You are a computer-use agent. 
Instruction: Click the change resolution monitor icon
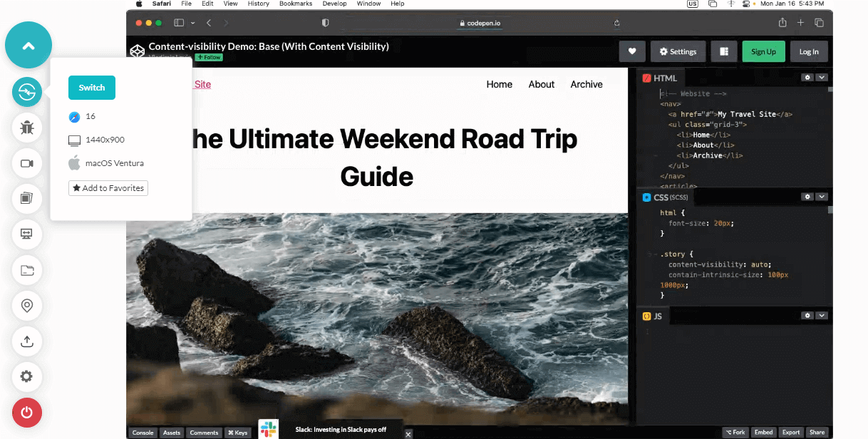pos(27,234)
